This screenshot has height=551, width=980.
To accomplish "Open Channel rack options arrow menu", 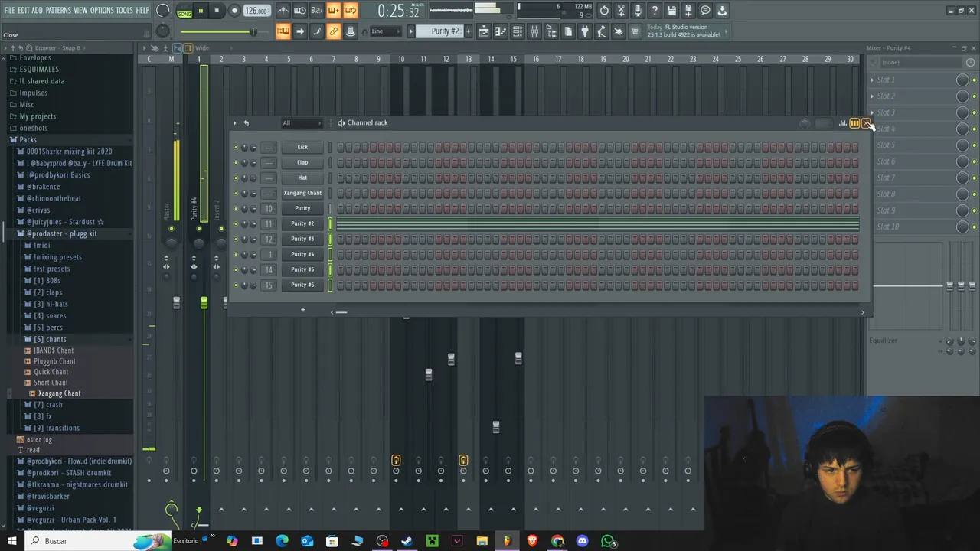I will (235, 123).
